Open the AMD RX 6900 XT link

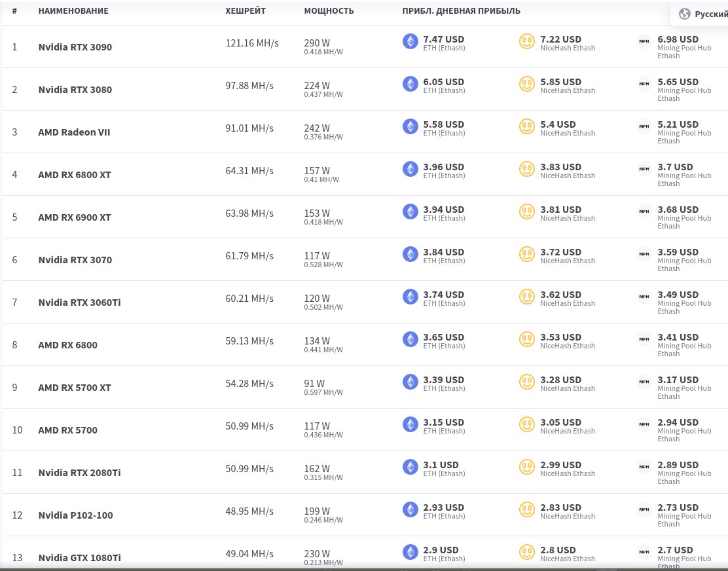(75, 217)
